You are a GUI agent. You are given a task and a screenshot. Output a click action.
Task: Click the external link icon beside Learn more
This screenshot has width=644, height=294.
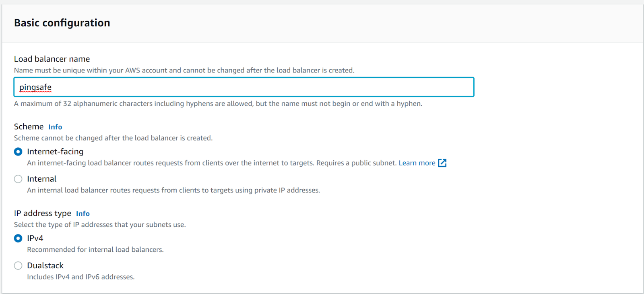(442, 163)
